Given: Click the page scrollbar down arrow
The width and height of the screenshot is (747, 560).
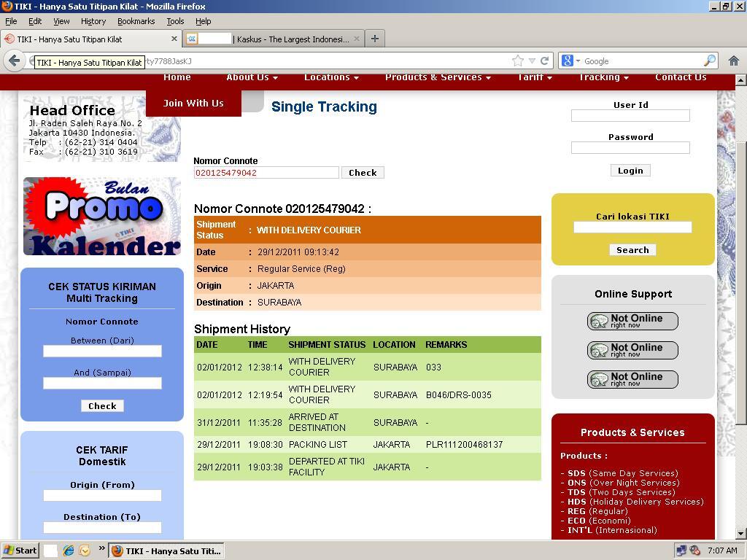Looking at the screenshot, I should pyautogui.click(x=741, y=533).
